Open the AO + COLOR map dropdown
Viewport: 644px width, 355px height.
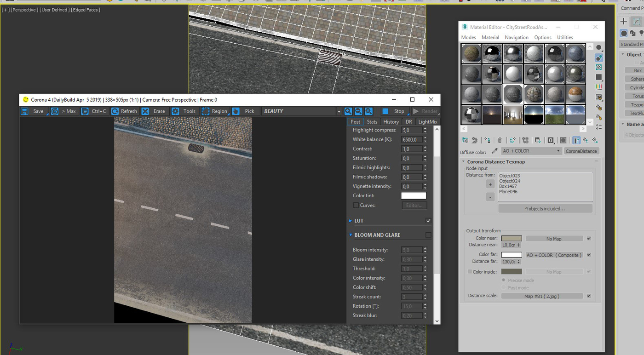pos(531,151)
